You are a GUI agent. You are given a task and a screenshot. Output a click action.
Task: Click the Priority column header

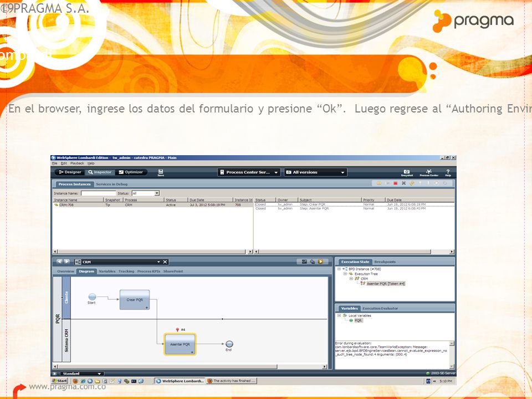(x=373, y=200)
